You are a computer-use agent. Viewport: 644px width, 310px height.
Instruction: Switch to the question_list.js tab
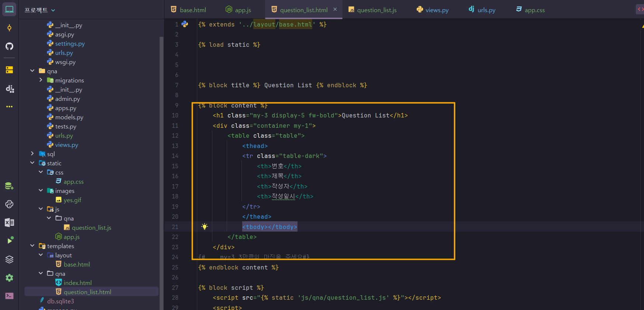coord(372,10)
